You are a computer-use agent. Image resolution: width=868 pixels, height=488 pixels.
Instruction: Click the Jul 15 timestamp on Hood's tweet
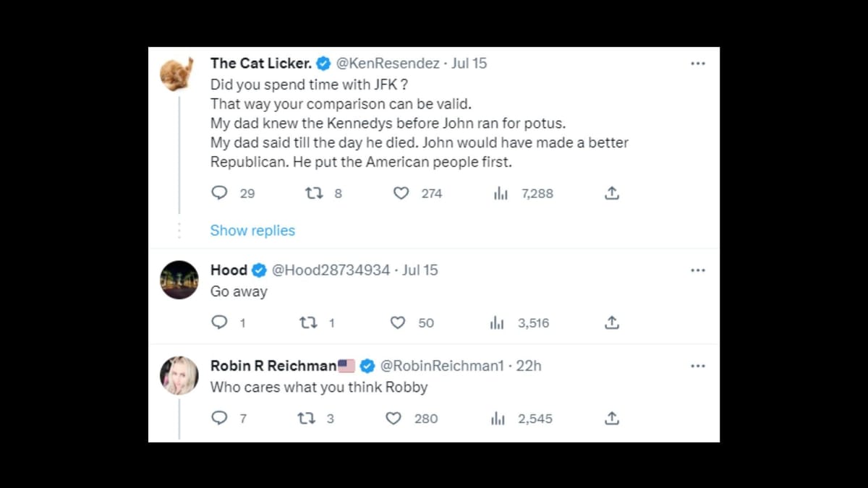click(420, 270)
